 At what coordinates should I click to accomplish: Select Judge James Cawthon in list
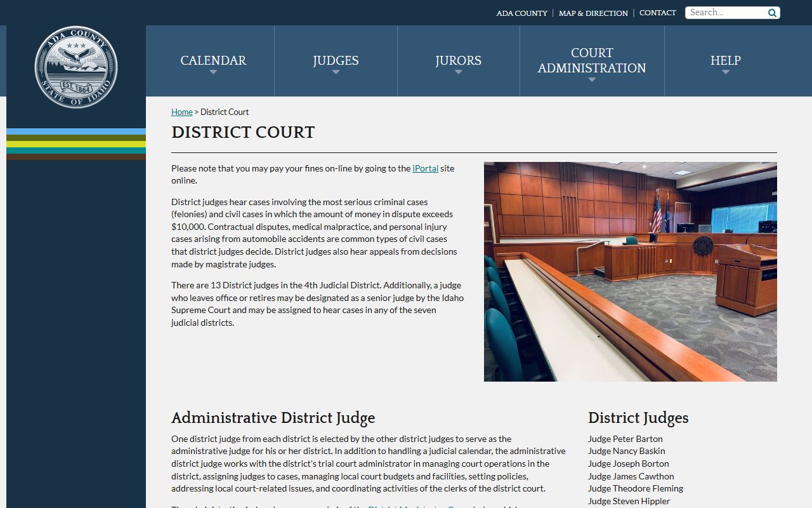(x=631, y=476)
